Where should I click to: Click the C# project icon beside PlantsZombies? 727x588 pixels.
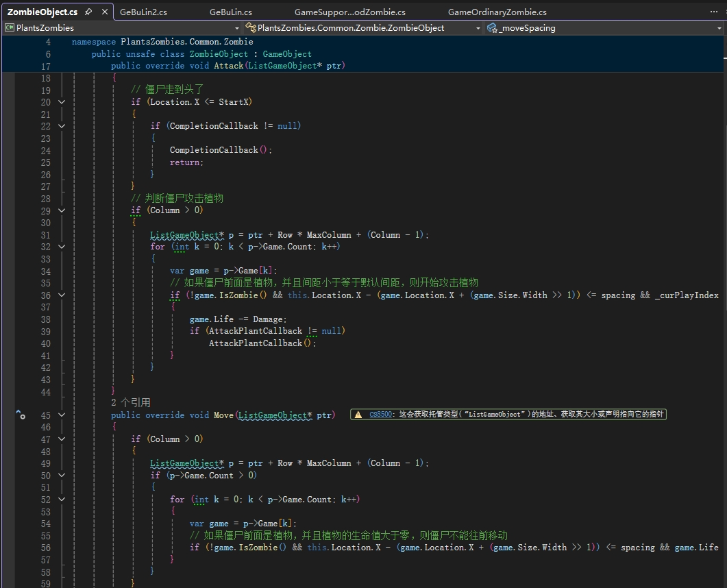coord(10,28)
